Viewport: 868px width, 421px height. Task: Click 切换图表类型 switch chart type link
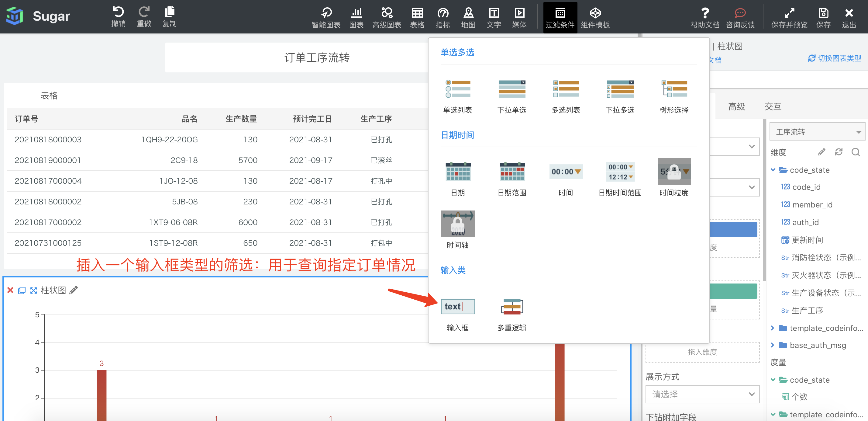[x=835, y=58]
